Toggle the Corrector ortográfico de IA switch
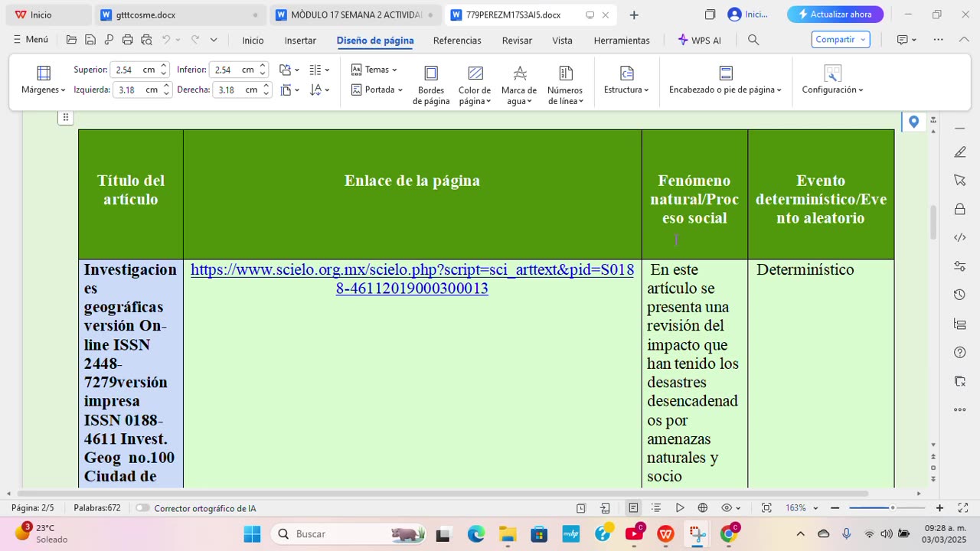Image resolution: width=980 pixels, height=551 pixels. [142, 508]
